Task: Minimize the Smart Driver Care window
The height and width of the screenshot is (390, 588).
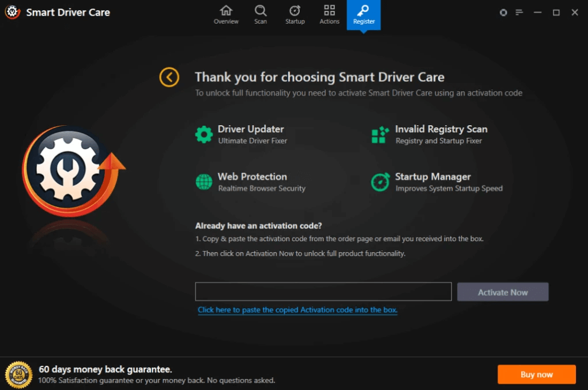Action: 537,12
